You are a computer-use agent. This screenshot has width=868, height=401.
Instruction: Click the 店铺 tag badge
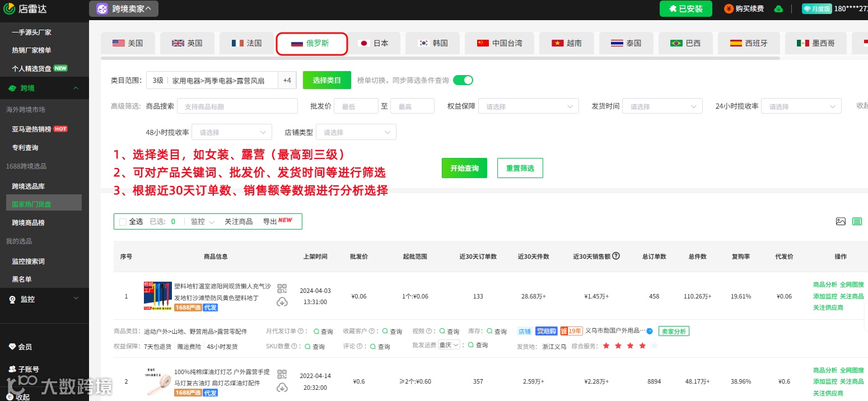pyautogui.click(x=525, y=331)
